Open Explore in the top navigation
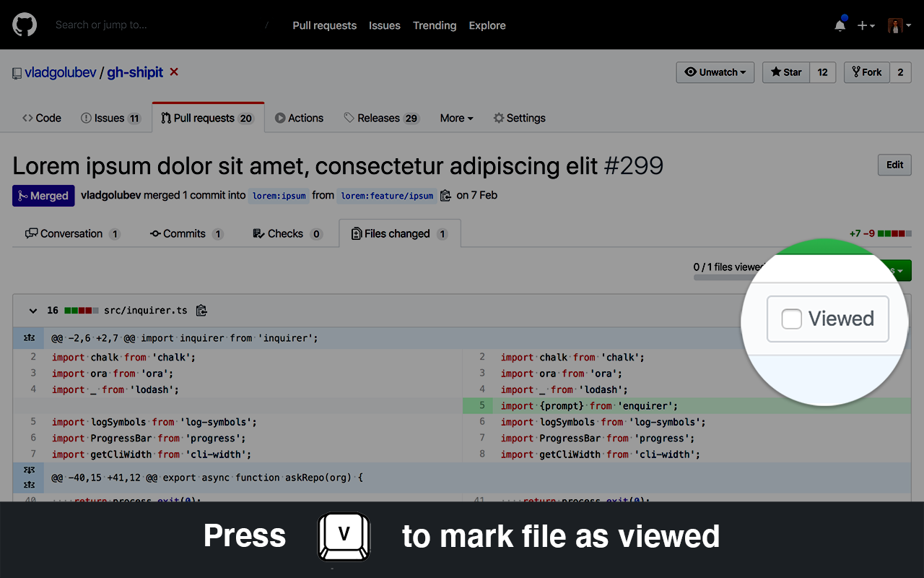The width and height of the screenshot is (924, 578). click(487, 25)
